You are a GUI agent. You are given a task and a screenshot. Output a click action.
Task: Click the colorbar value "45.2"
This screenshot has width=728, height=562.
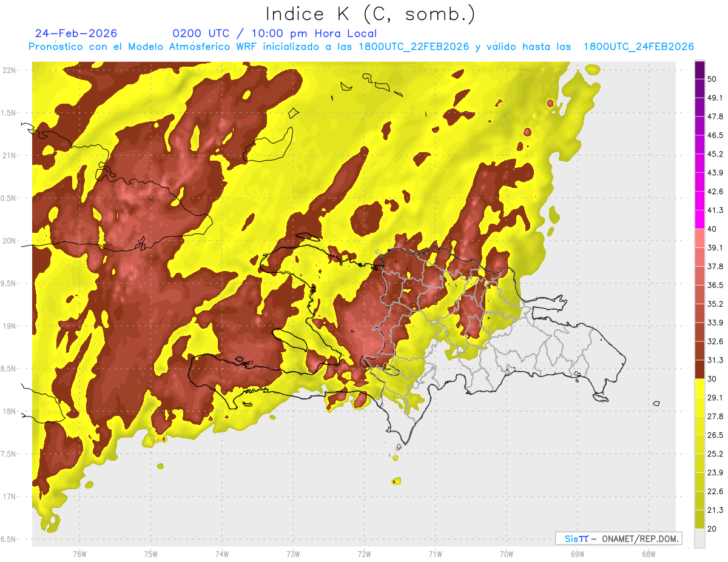point(715,154)
